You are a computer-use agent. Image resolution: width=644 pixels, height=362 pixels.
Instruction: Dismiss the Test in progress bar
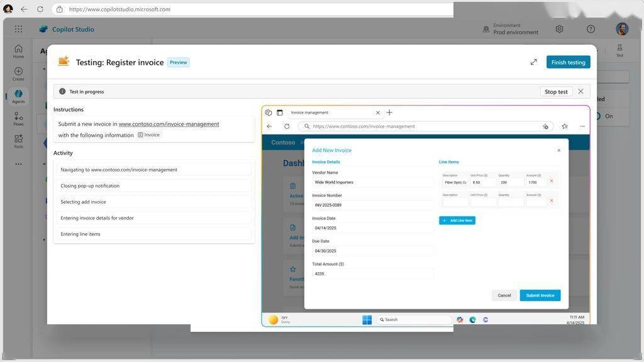580,91
